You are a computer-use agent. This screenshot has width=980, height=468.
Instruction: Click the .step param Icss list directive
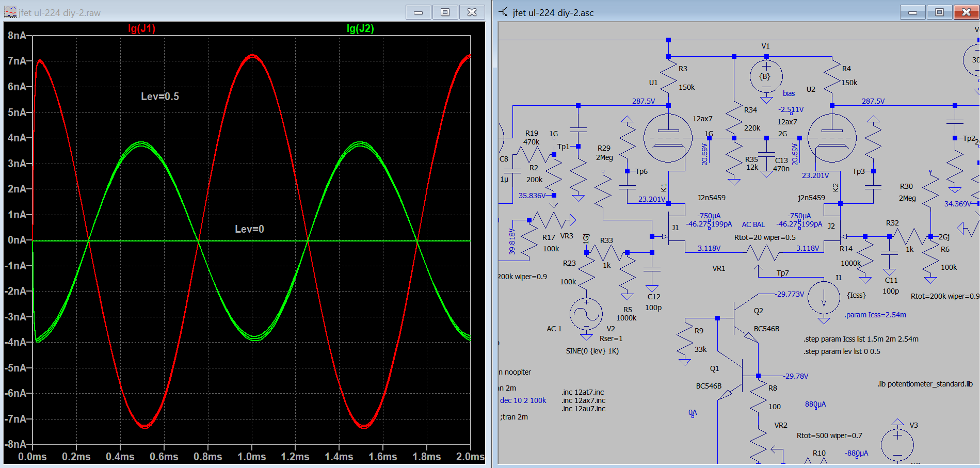(x=861, y=339)
